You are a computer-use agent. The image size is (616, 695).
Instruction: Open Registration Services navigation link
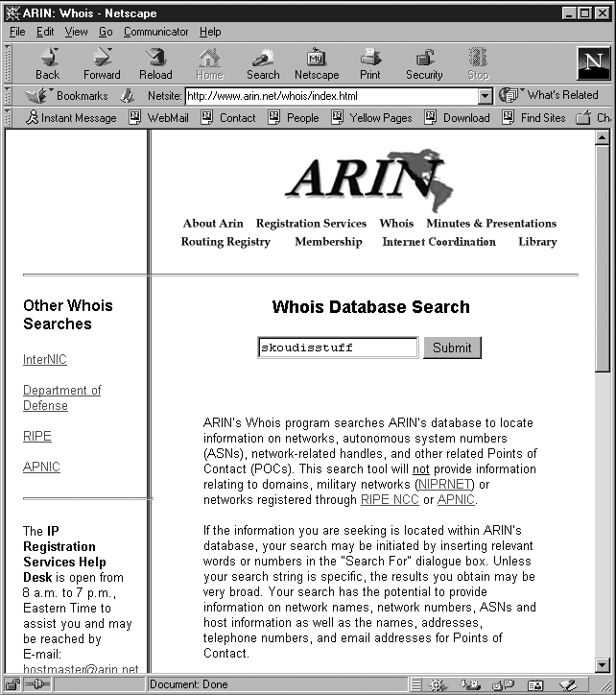click(311, 224)
